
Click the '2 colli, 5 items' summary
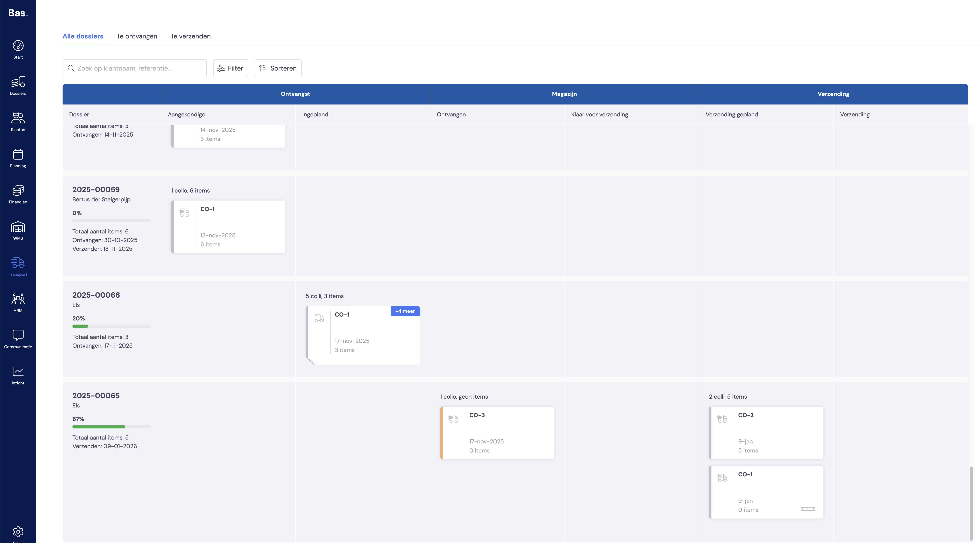pyautogui.click(x=728, y=397)
